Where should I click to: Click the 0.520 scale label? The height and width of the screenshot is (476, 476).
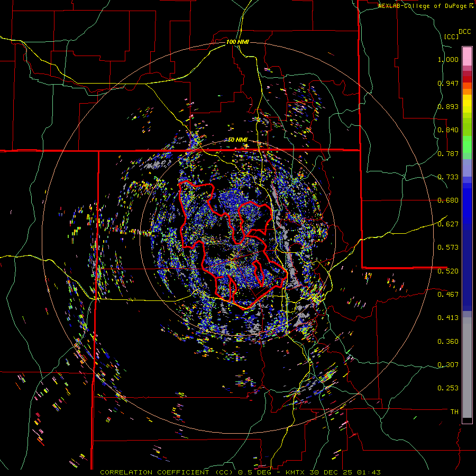tap(448, 271)
